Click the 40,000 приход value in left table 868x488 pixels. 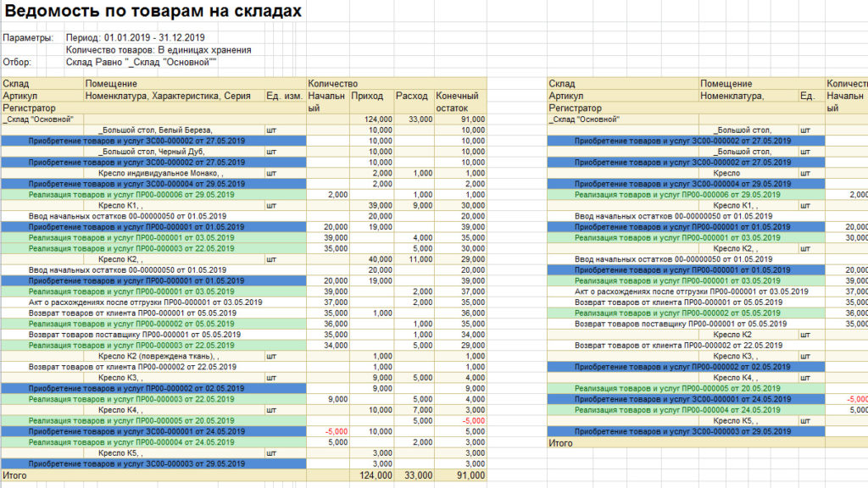click(x=381, y=259)
